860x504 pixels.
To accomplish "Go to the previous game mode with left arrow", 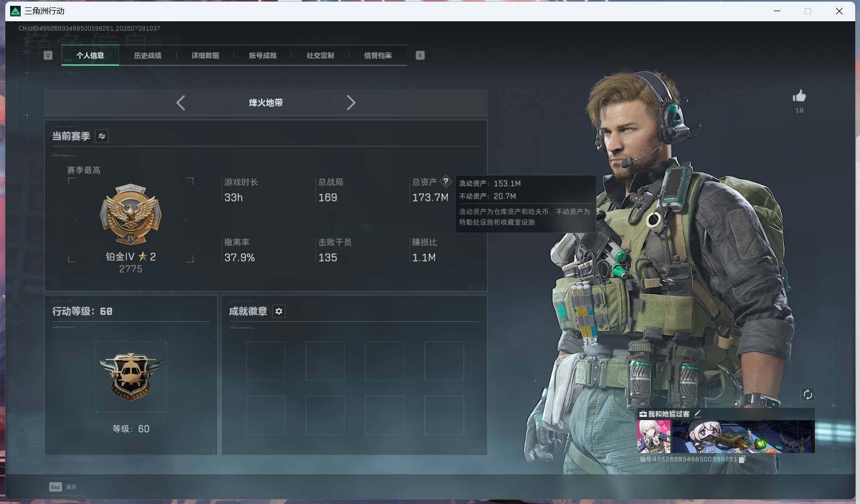I will click(x=181, y=102).
